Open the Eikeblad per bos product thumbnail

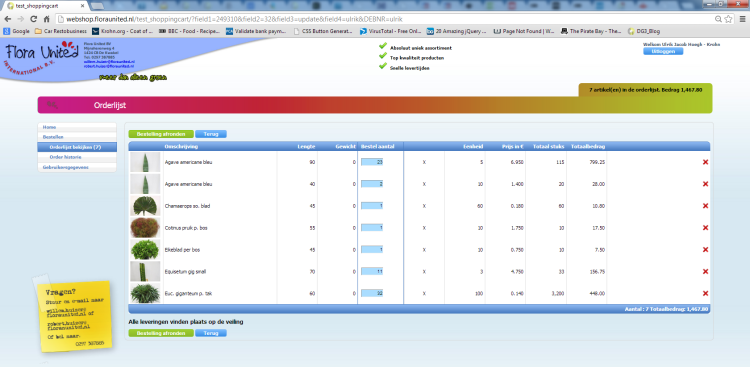tap(145, 249)
